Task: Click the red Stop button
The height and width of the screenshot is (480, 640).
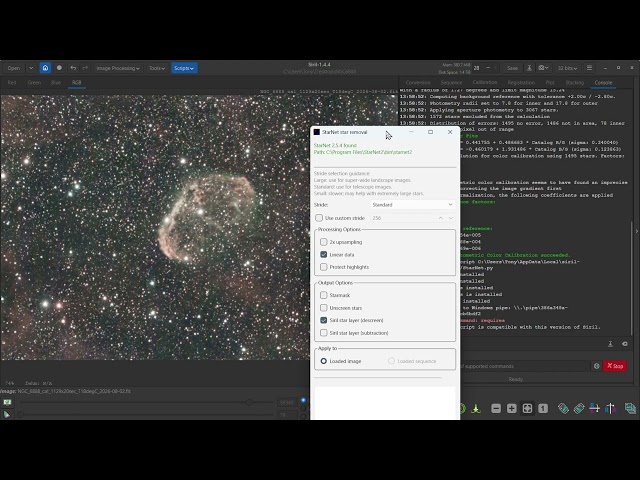Action: (615, 366)
